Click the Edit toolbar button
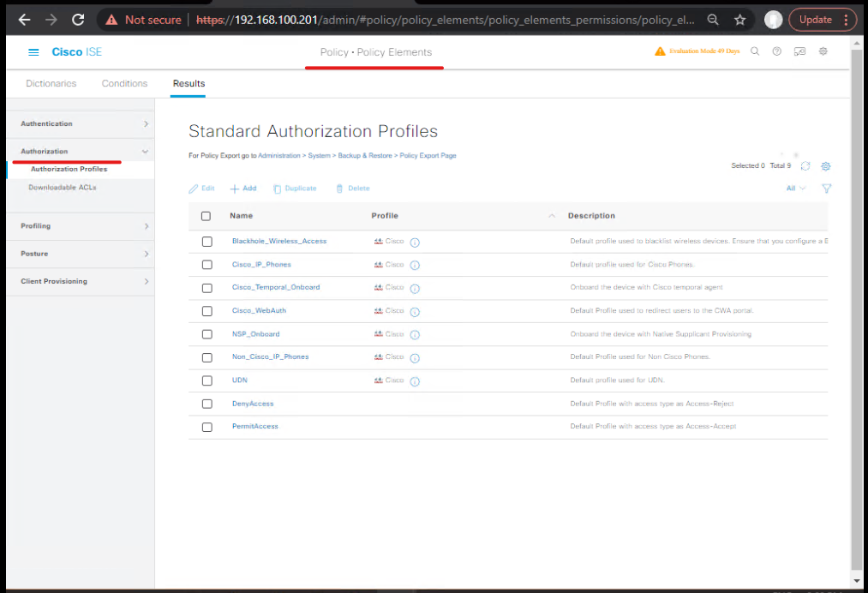Image resolution: width=868 pixels, height=593 pixels. (201, 189)
